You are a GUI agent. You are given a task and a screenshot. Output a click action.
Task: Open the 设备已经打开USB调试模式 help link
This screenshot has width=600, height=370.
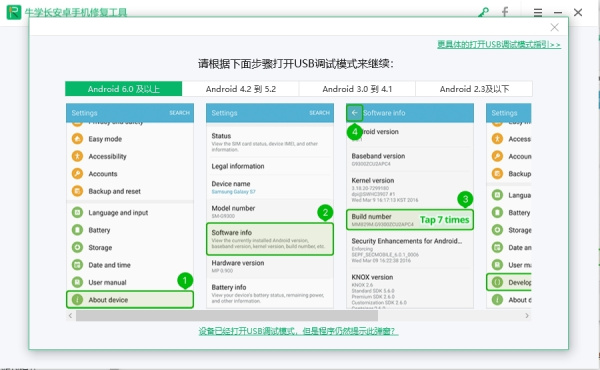tap(298, 331)
